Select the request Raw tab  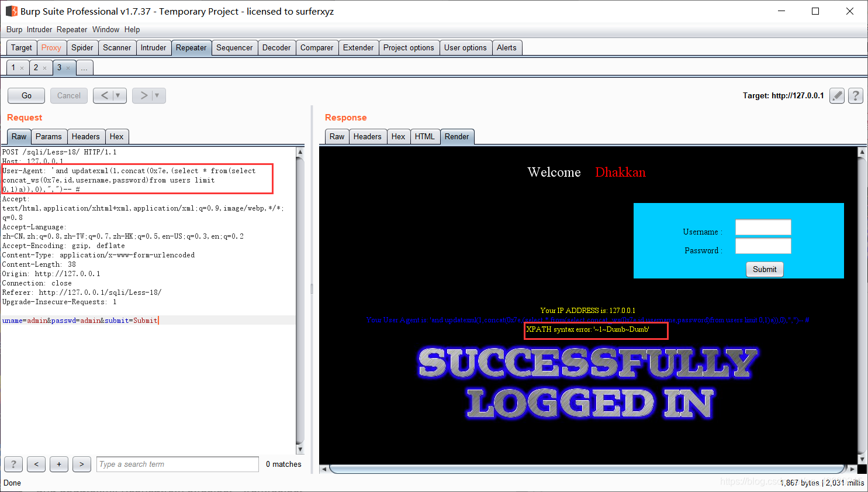coord(19,136)
